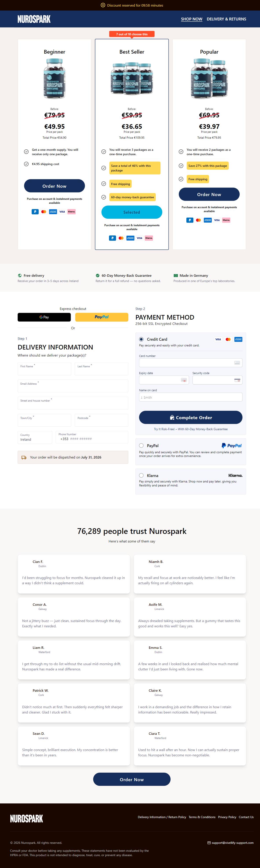Select the Credit Card radio button

[x=142, y=339]
